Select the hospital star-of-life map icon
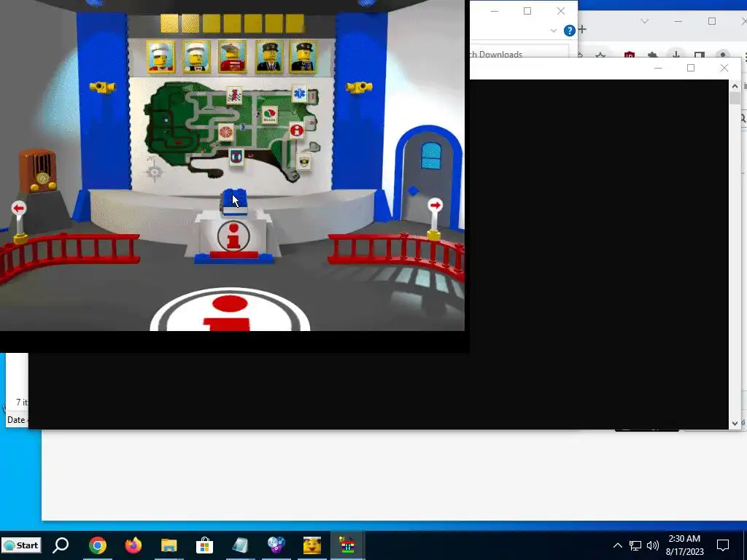The height and width of the screenshot is (560, 747). click(300, 94)
